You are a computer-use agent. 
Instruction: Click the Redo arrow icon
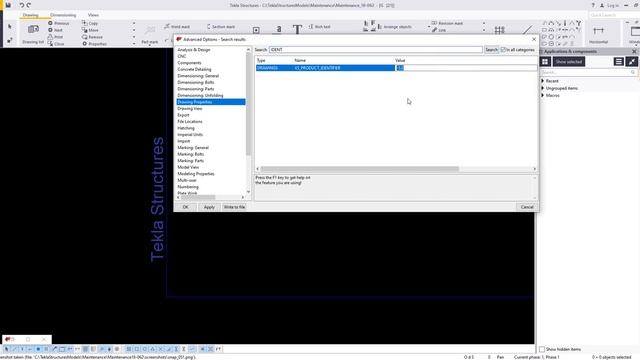click(29, 5)
